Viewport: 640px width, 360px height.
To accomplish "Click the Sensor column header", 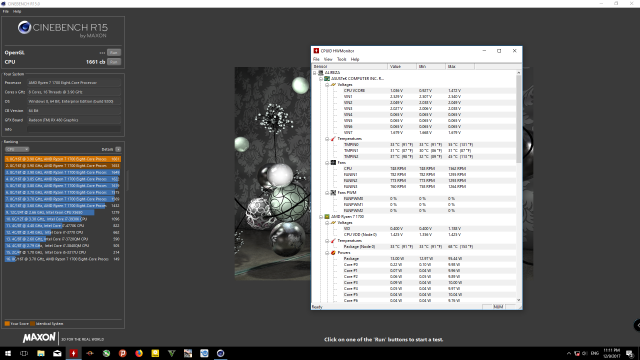I will click(x=350, y=67).
